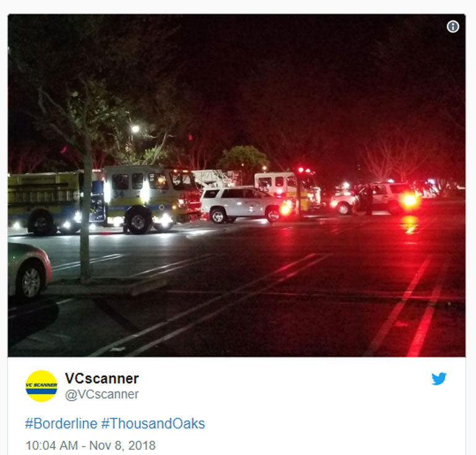Follow the #Borderline hashtag
Viewport: 476px width, 455px height.
(61, 423)
